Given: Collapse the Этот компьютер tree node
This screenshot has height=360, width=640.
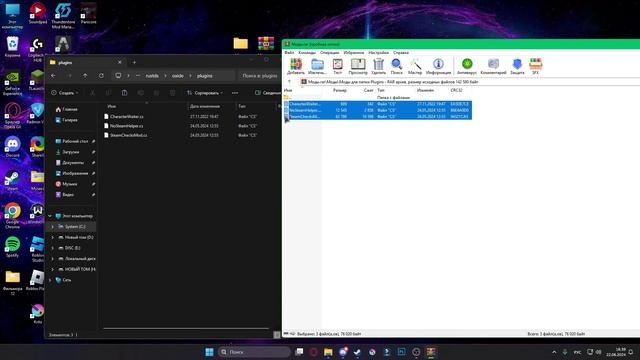Looking at the screenshot, I should click(x=50, y=216).
